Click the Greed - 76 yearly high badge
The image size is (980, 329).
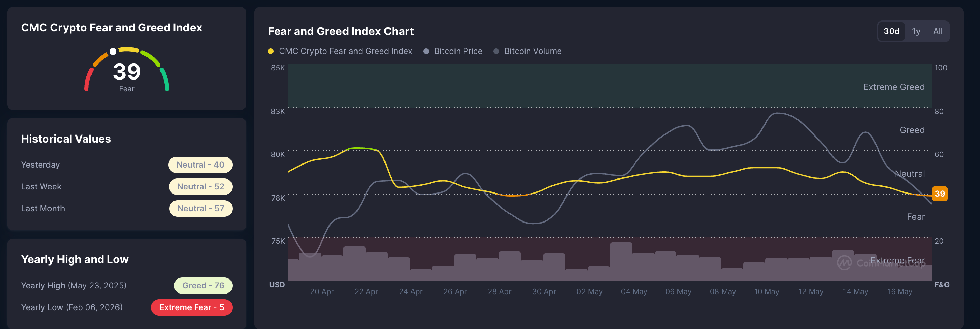[x=203, y=286]
